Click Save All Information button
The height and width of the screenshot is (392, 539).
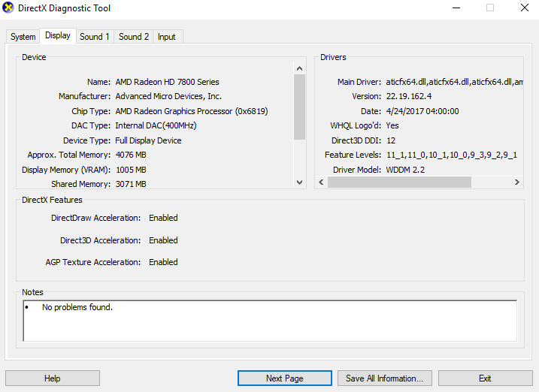coord(385,378)
